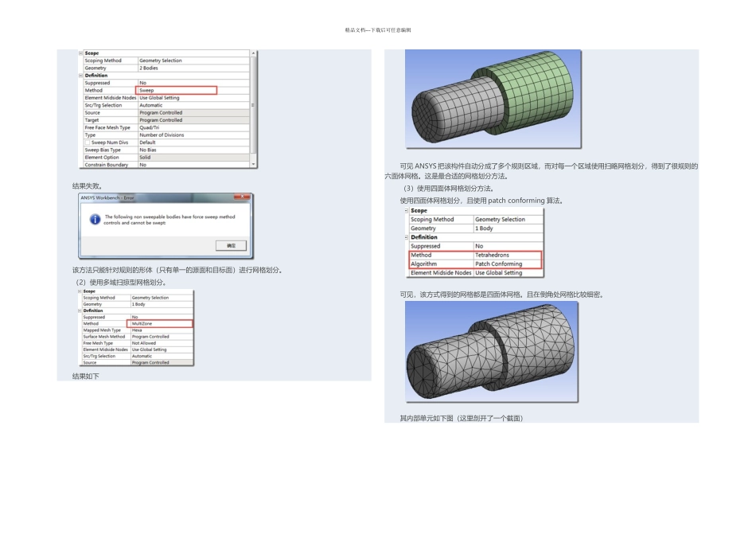Image resolution: width=756 pixels, height=535 pixels.
Task: Click Automatic in the MultiZone table
Action: point(142,356)
